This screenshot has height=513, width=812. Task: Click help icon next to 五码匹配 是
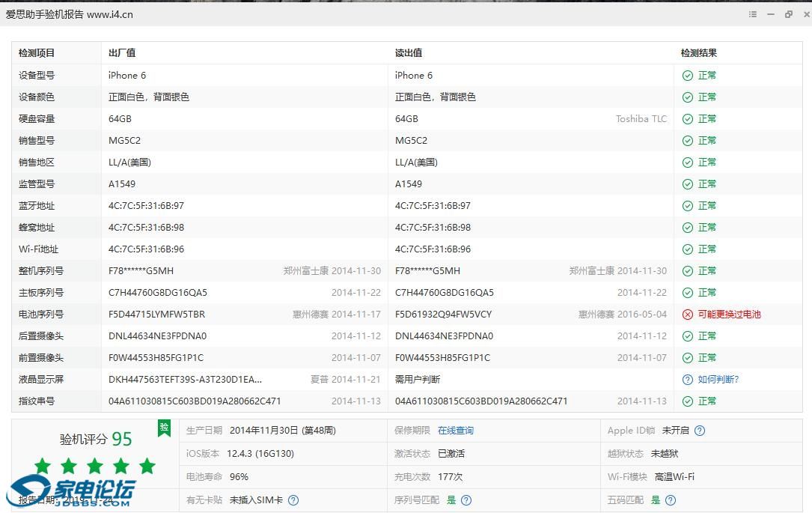point(671,500)
